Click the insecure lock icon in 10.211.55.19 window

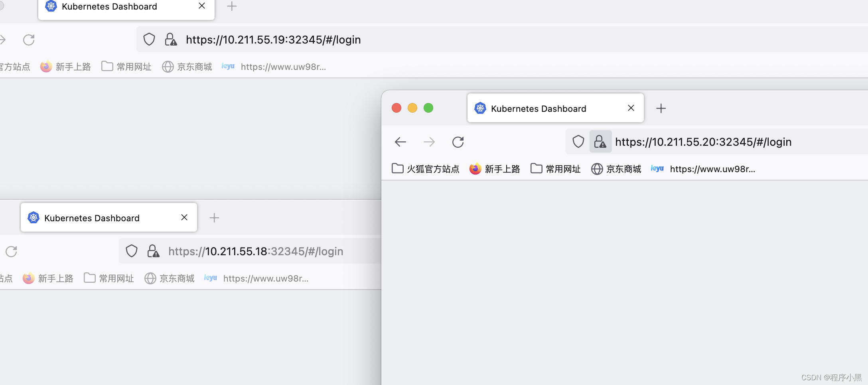point(171,40)
